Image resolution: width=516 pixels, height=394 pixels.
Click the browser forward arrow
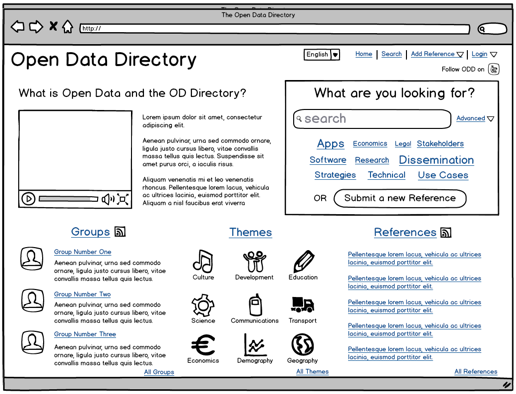click(x=36, y=26)
